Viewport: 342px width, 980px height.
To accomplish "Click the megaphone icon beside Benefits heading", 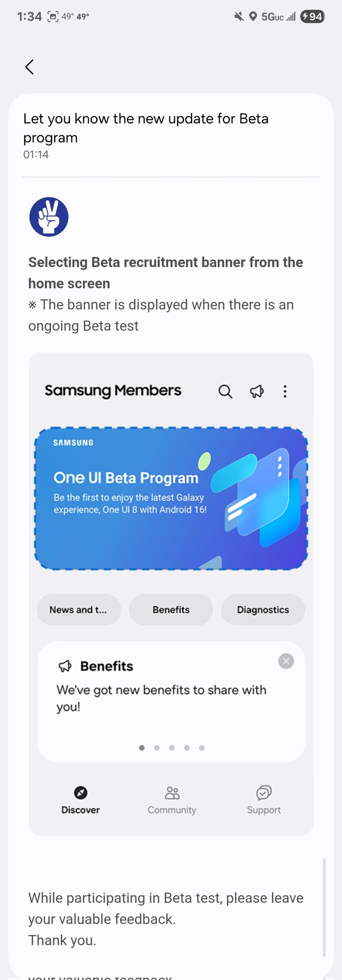I will [x=65, y=666].
